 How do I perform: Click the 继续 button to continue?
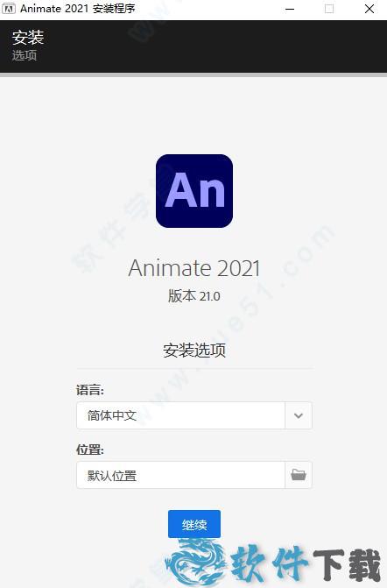coord(194,524)
